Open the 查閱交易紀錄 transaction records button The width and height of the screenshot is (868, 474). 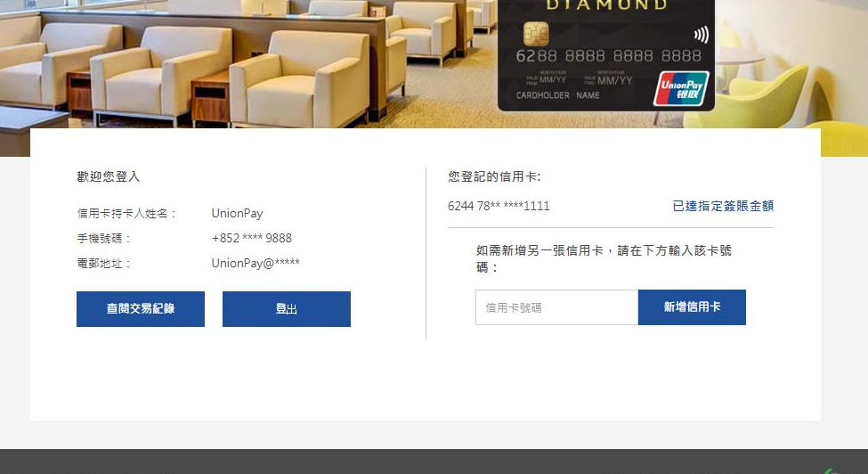tap(141, 309)
